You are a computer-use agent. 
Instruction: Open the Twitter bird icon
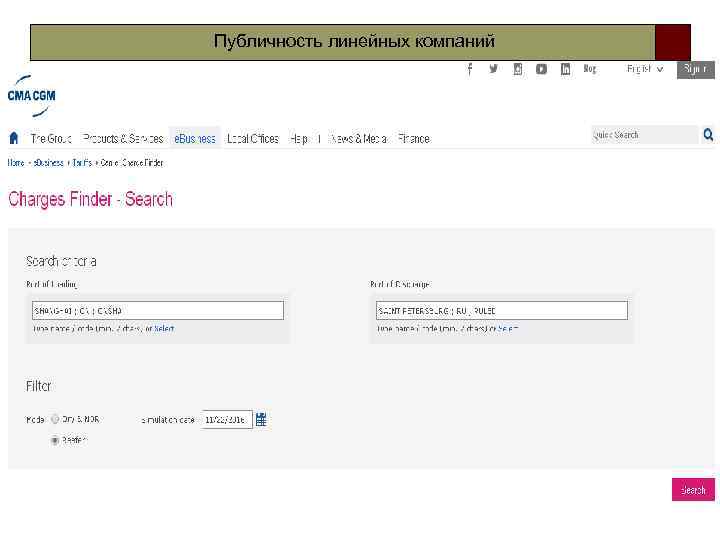click(493, 69)
